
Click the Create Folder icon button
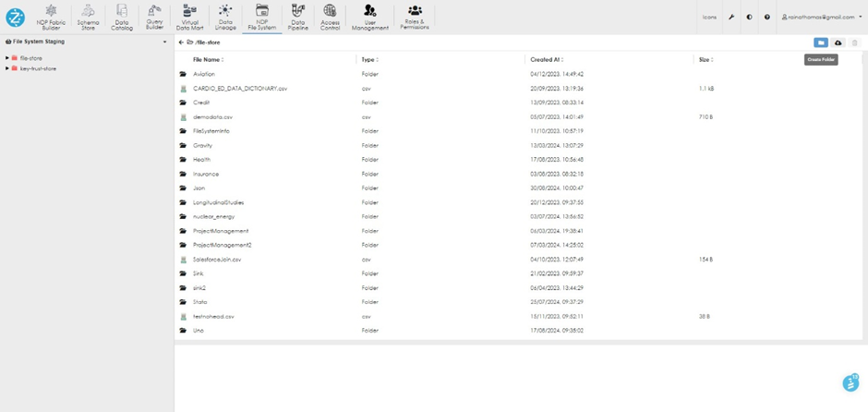click(820, 42)
